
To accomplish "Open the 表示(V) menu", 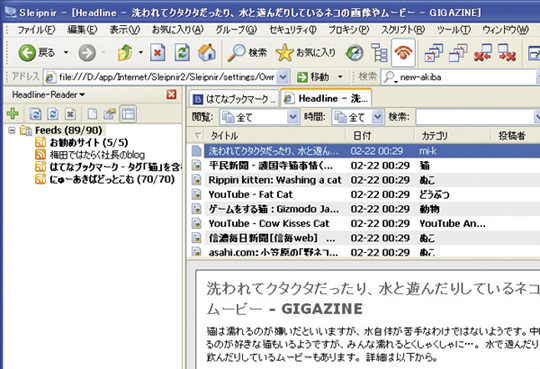I will click(x=124, y=30).
